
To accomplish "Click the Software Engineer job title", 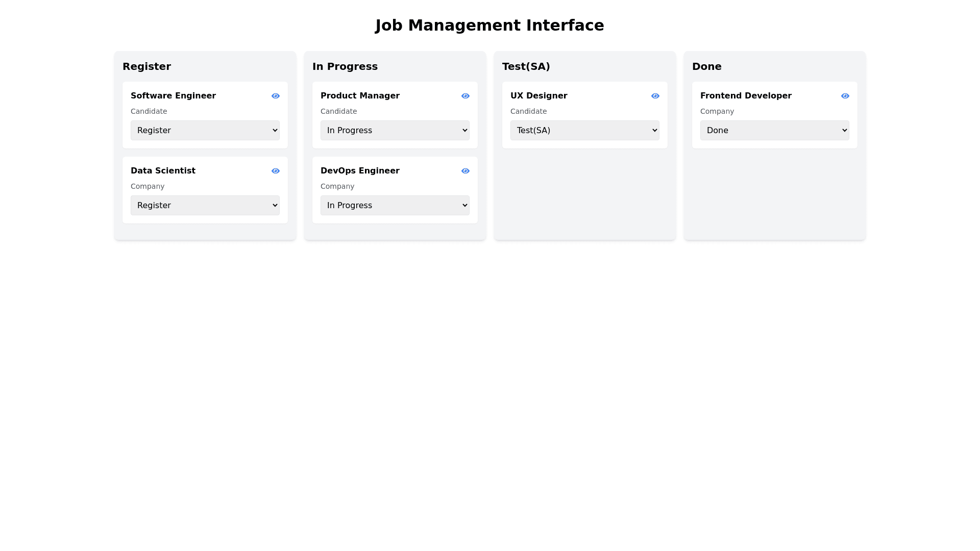I will click(173, 96).
